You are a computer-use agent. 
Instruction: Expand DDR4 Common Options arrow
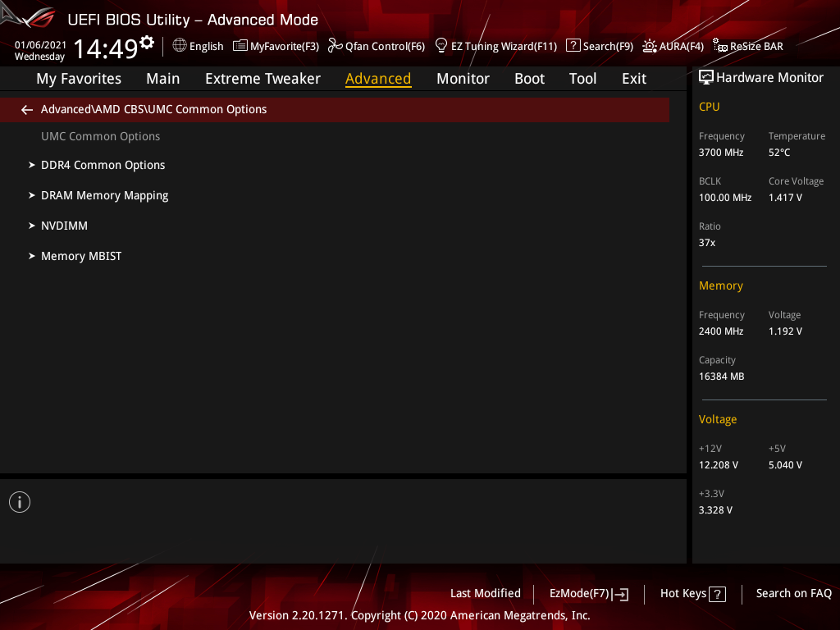click(x=32, y=165)
